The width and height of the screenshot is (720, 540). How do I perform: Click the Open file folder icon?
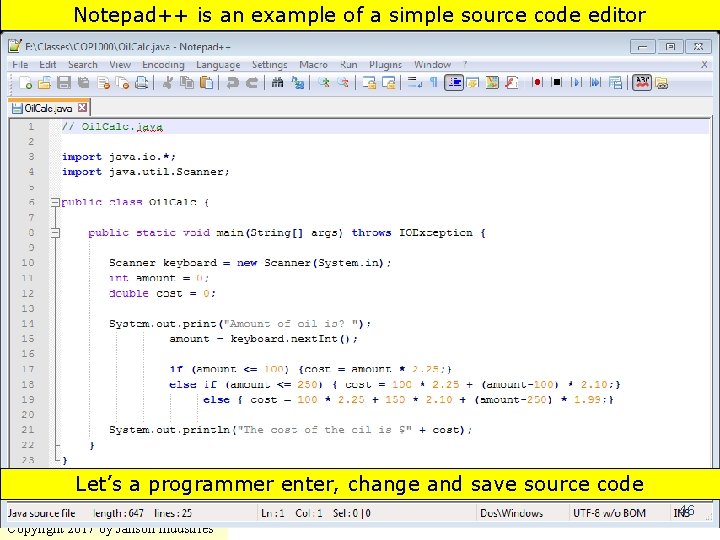[44, 83]
